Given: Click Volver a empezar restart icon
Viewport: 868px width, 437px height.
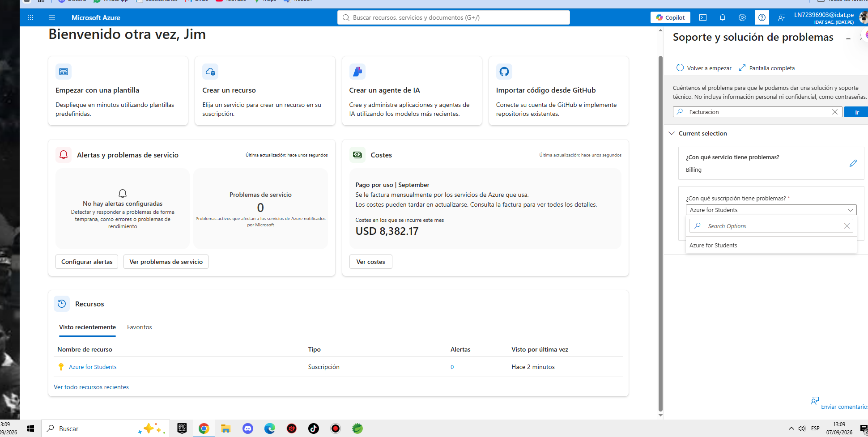Looking at the screenshot, I should [x=680, y=68].
